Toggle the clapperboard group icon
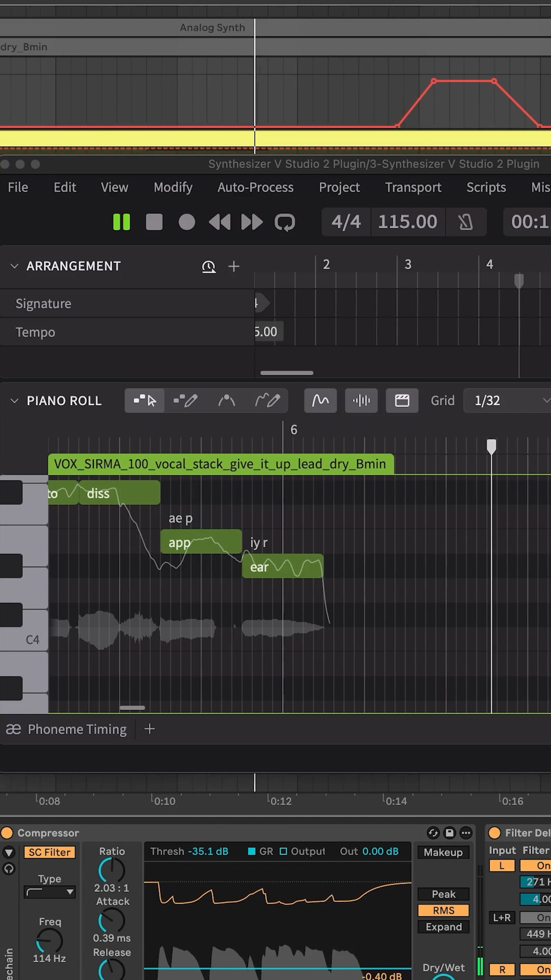The width and height of the screenshot is (551, 980). click(402, 401)
